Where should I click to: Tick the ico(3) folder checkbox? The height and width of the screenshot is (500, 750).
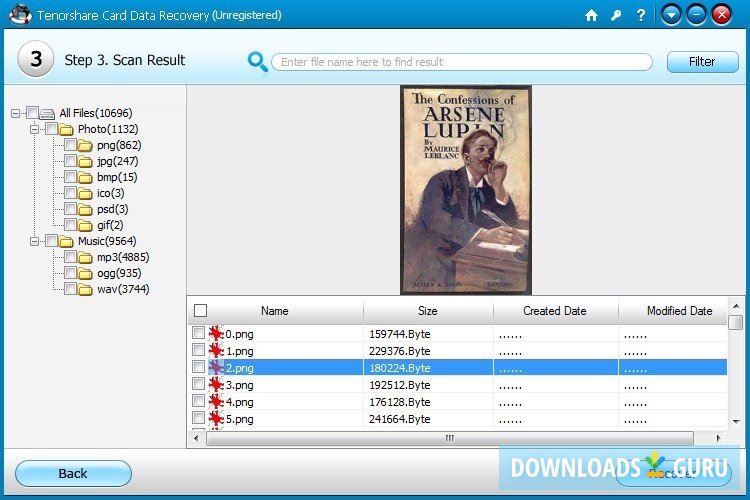70,193
